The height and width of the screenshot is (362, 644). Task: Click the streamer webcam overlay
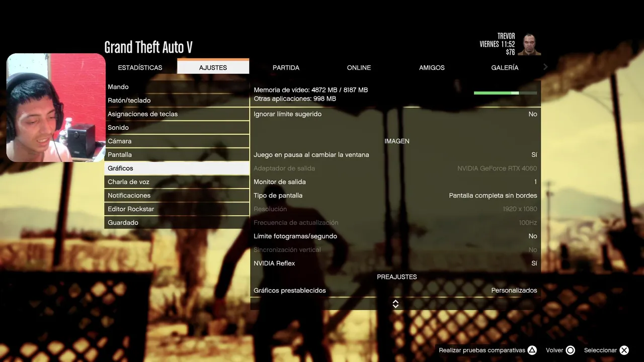pyautogui.click(x=56, y=108)
